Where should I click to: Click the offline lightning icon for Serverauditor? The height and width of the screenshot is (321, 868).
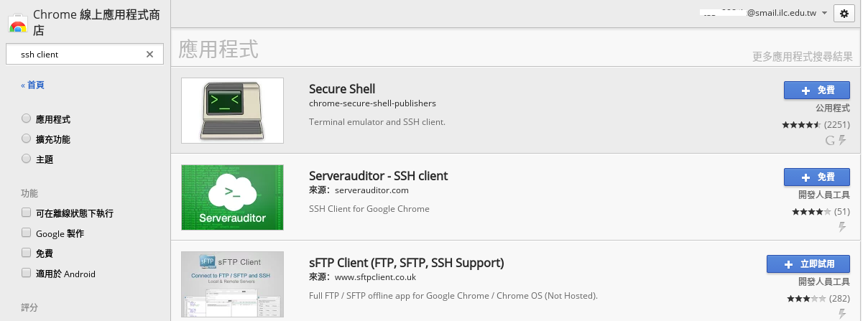pos(843,227)
